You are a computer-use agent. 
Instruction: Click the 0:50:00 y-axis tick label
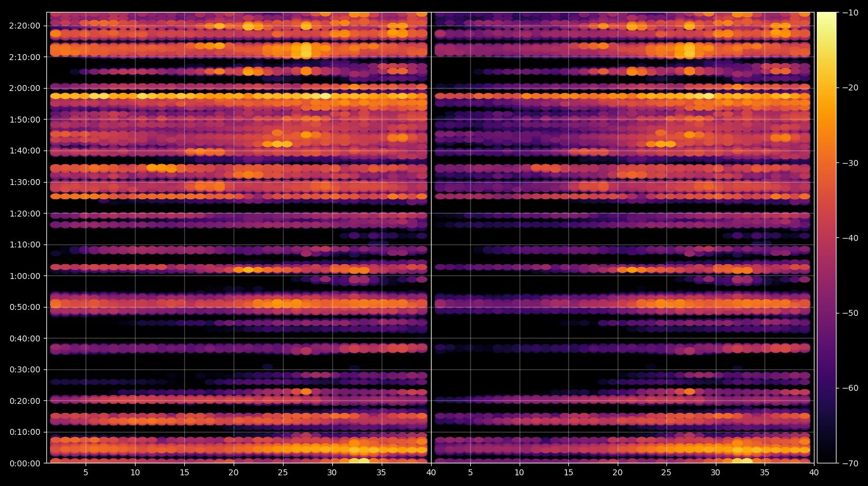pos(25,307)
